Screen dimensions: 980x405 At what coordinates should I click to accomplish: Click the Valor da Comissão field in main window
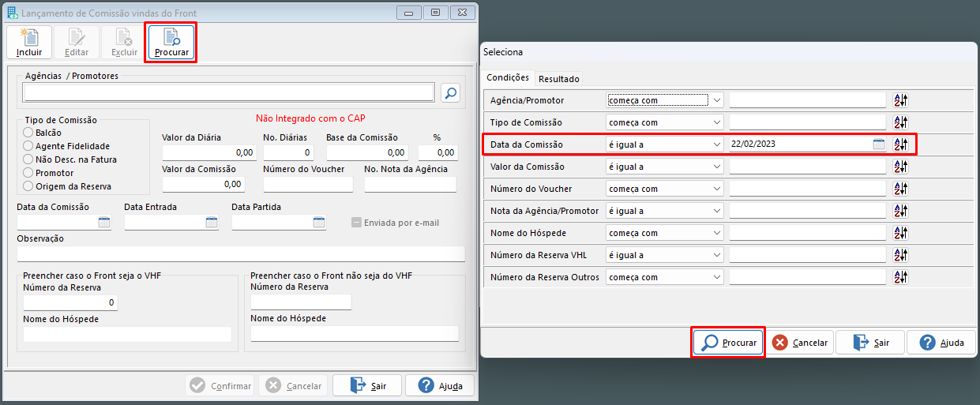pos(204,183)
